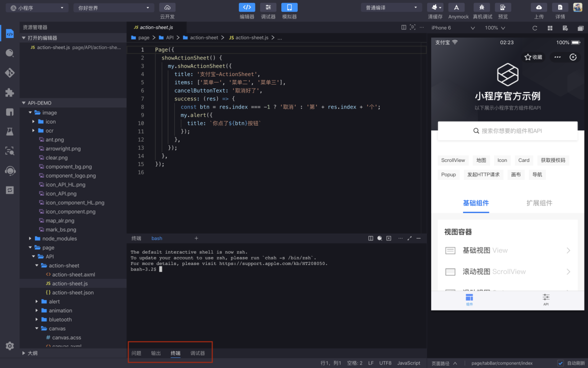This screenshot has width=588, height=368.
Task: Click the 清缓存 broom icon
Action: (435, 7)
